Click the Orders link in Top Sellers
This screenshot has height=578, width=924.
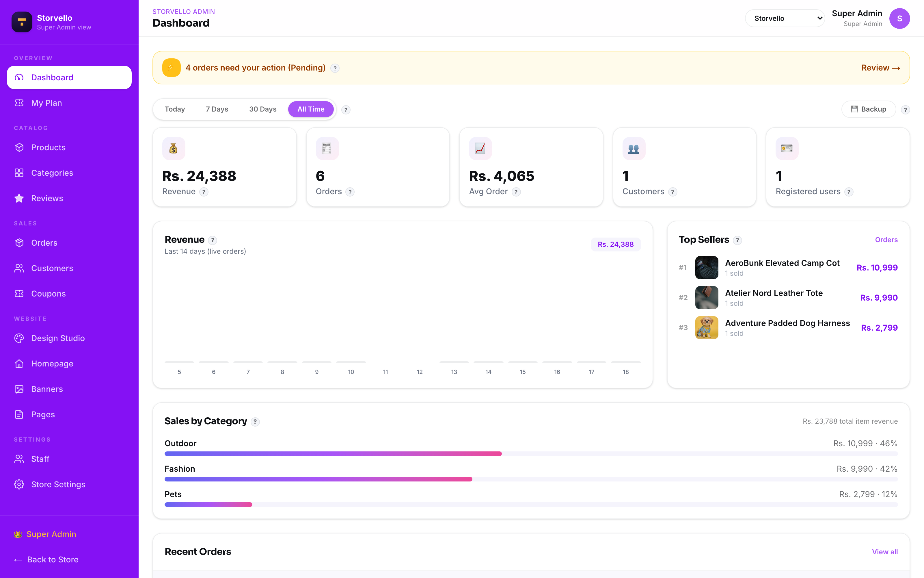coord(886,240)
